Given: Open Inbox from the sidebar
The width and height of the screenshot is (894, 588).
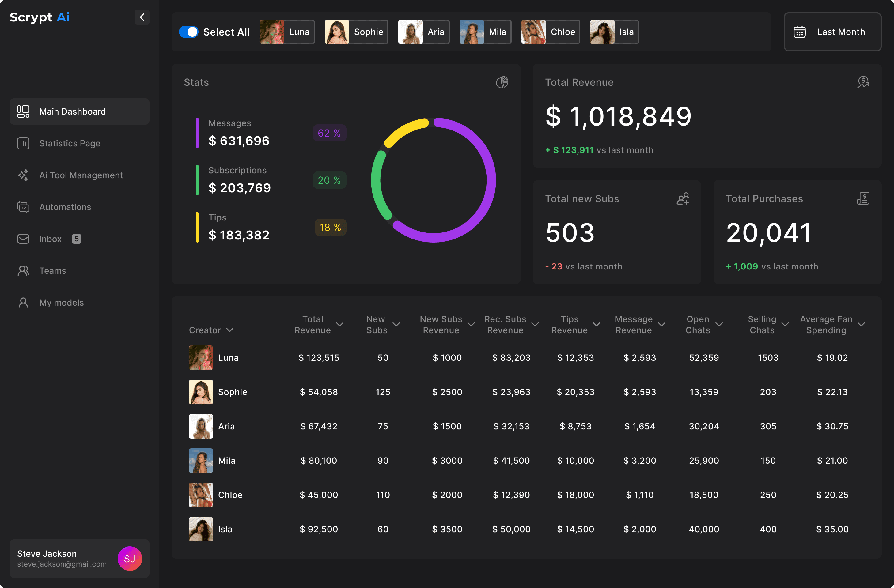Looking at the screenshot, I should pyautogui.click(x=50, y=239).
